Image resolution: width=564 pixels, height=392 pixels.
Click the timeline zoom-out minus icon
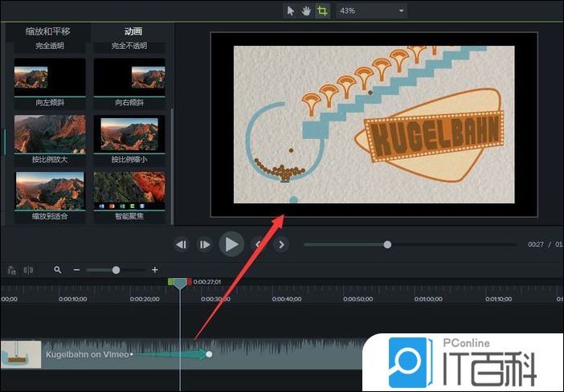point(76,270)
